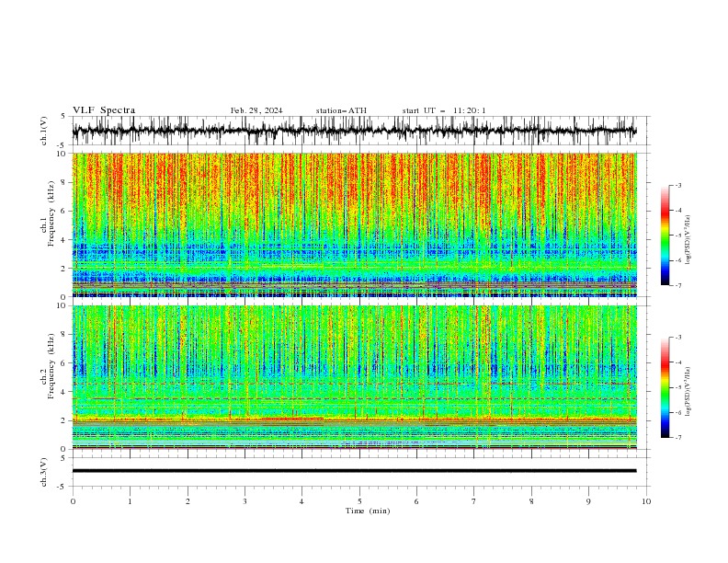Click the ch.1 "Frequency (kHz)" axis label
This screenshot has width=728, height=563.
[x=51, y=213]
